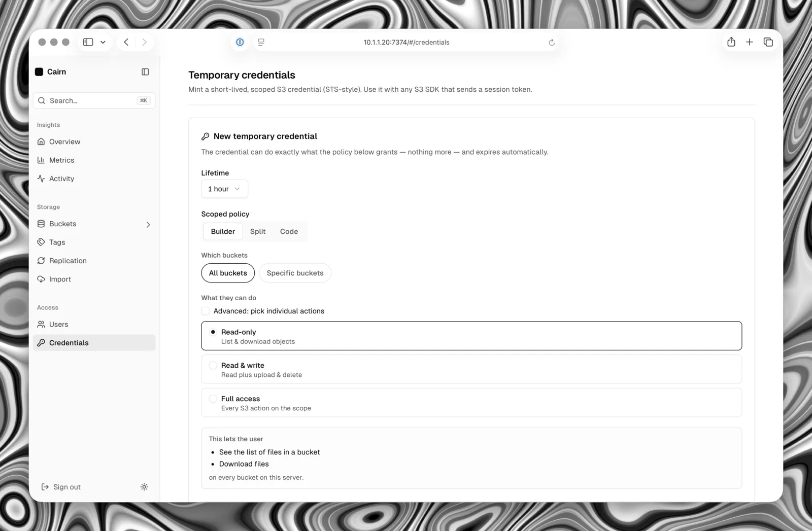Open the browser tab overview icon
The height and width of the screenshot is (531, 812).
768,42
